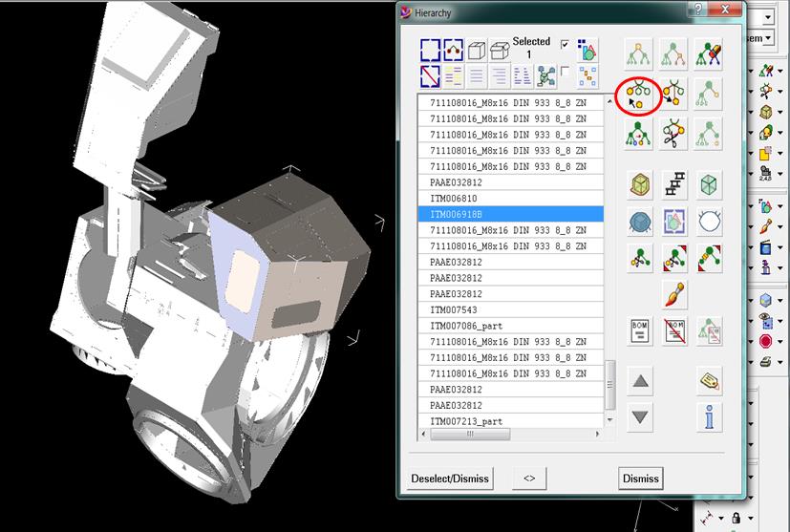Click the horizontal scrollbar thumb under the list

[x=470, y=434]
